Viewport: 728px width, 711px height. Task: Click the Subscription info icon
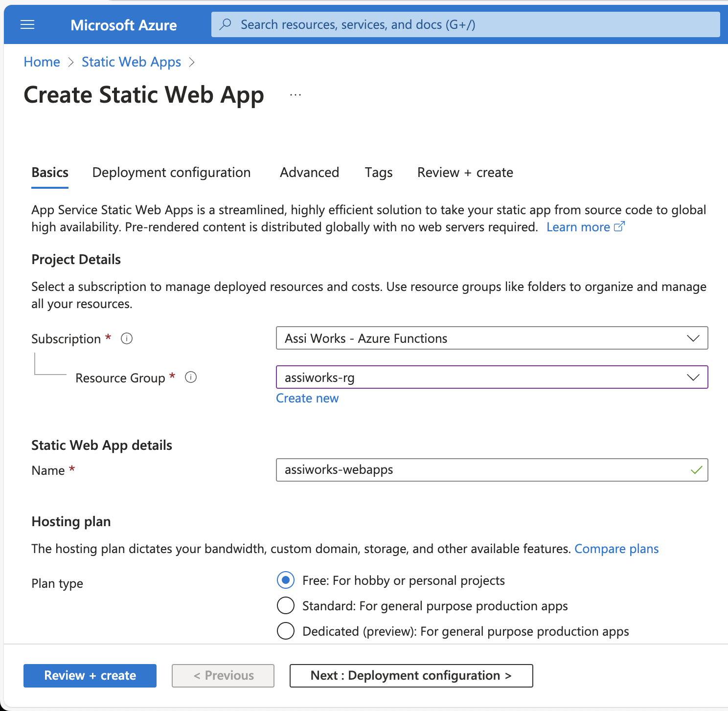pos(127,338)
